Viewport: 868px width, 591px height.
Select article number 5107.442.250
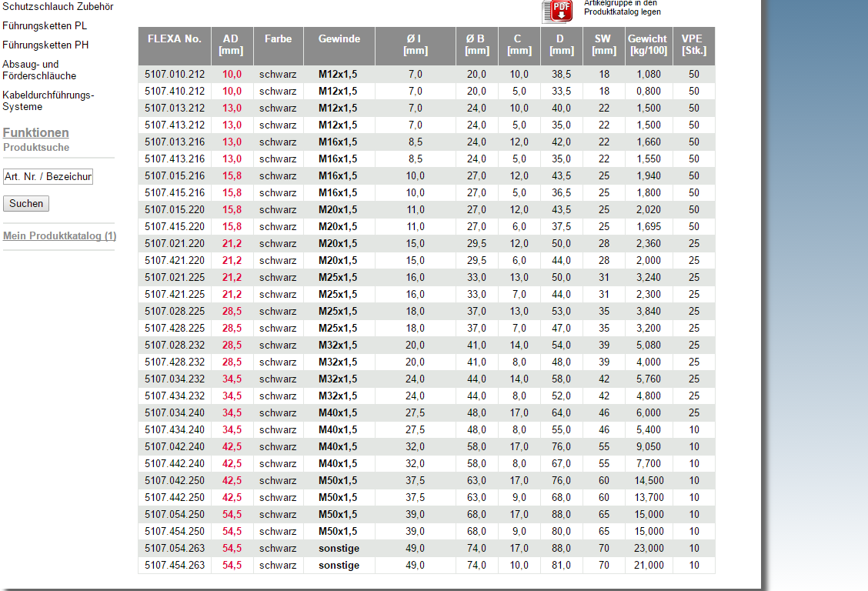[x=175, y=497]
